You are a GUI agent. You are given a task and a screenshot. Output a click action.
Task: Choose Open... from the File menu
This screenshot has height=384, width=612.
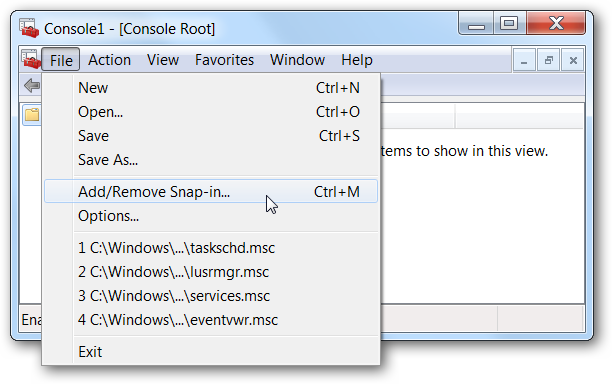coord(211,112)
